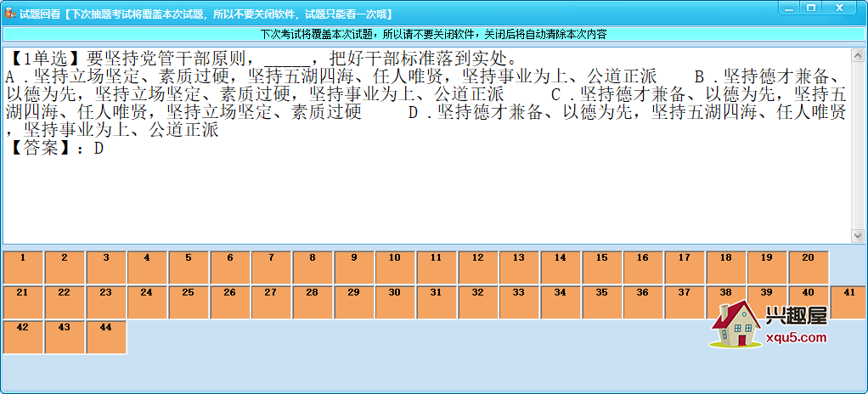Minimize the review window
The height and width of the screenshot is (394, 868).
(790, 8)
